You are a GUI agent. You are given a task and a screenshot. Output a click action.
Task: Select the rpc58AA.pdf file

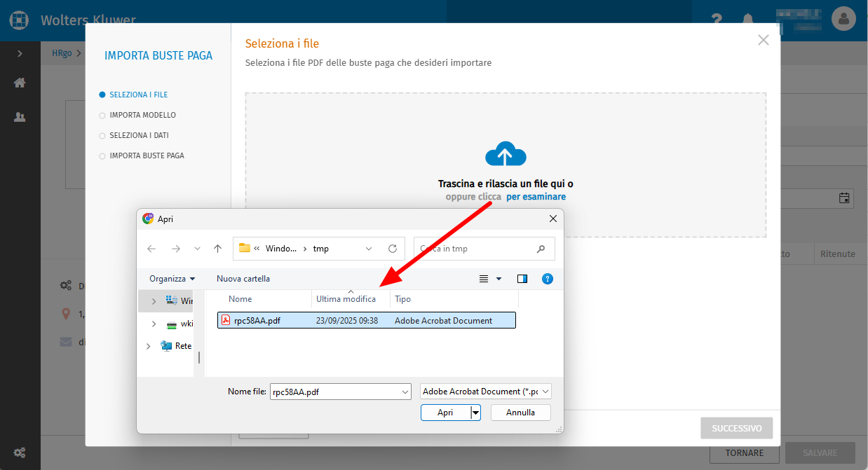367,320
